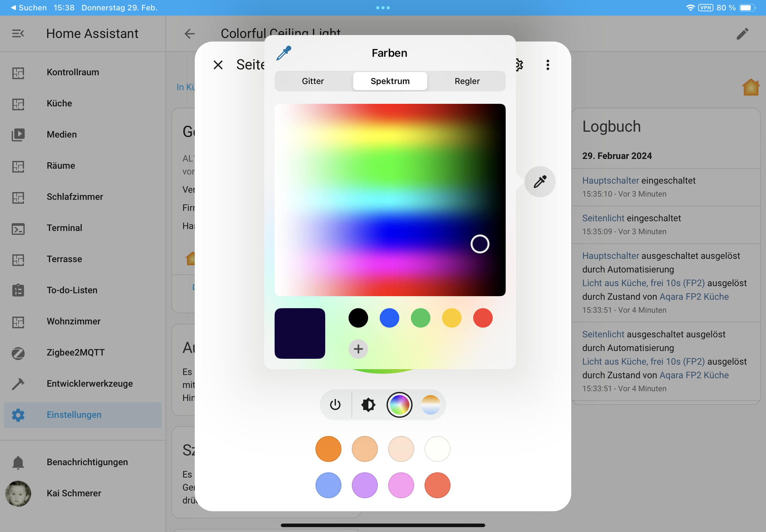Collapse the Home Assistant sidebar menu

18,34
